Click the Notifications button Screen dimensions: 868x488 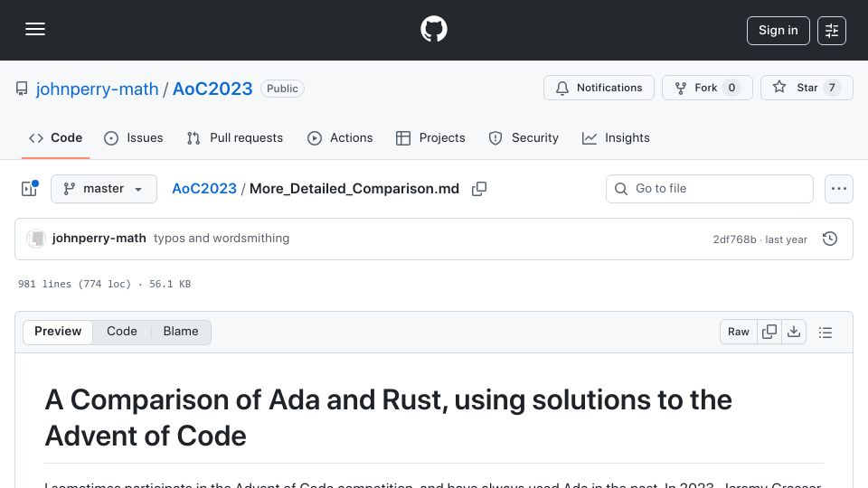[599, 88]
